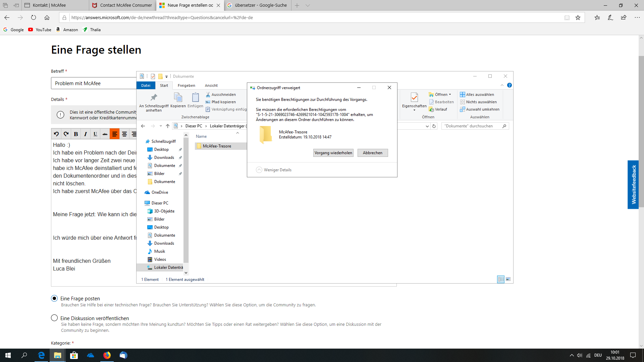This screenshot has height=362, width=644.
Task: Open File Explorer from the taskbar
Action: click(x=58, y=355)
